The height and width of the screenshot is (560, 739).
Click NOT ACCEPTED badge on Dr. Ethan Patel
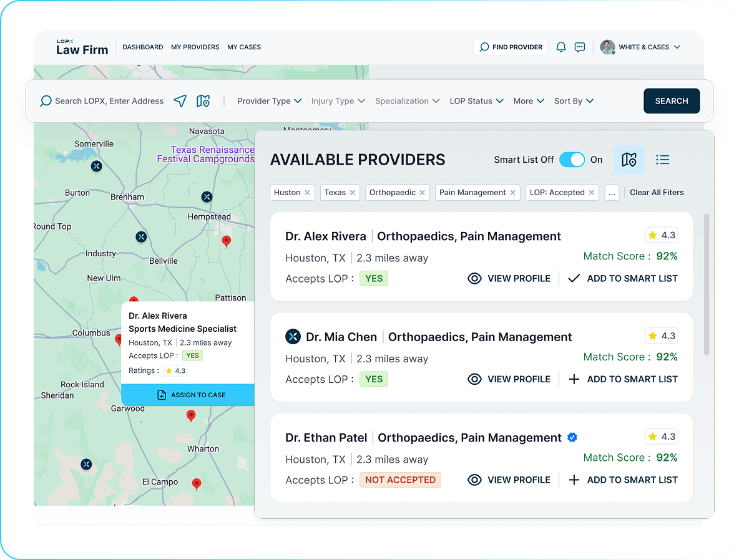(400, 480)
